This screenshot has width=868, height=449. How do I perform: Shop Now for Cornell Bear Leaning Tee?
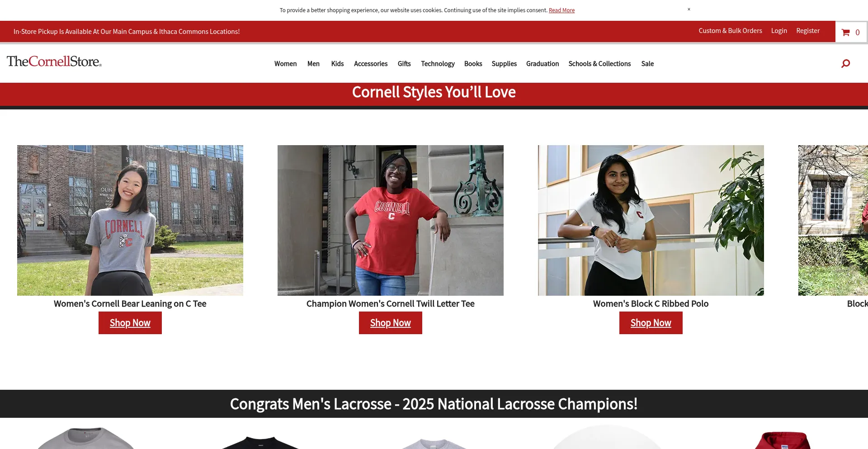pos(130,323)
